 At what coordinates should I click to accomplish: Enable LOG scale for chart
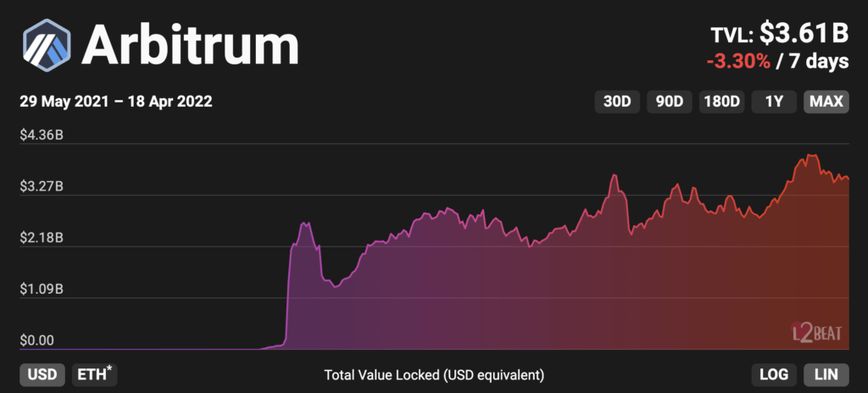click(x=774, y=374)
